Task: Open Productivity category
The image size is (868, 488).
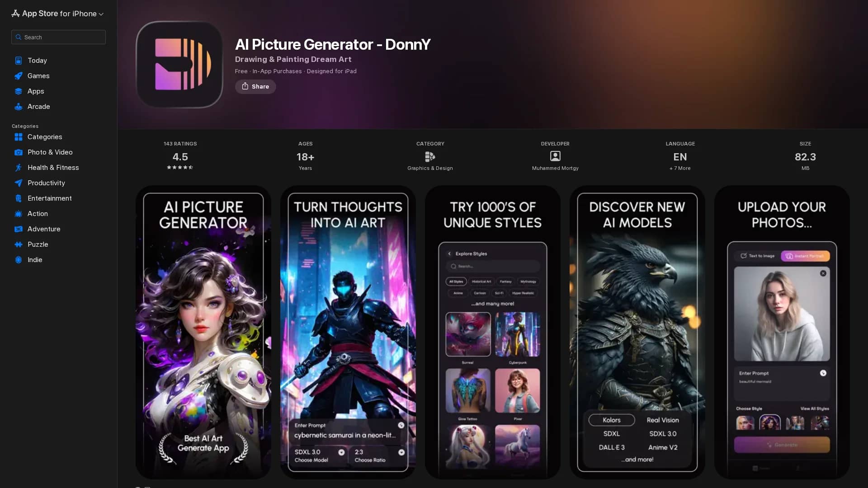Action: pyautogui.click(x=46, y=183)
